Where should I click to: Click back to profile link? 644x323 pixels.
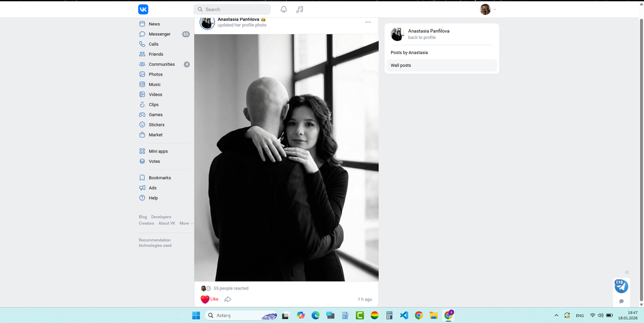click(x=422, y=37)
